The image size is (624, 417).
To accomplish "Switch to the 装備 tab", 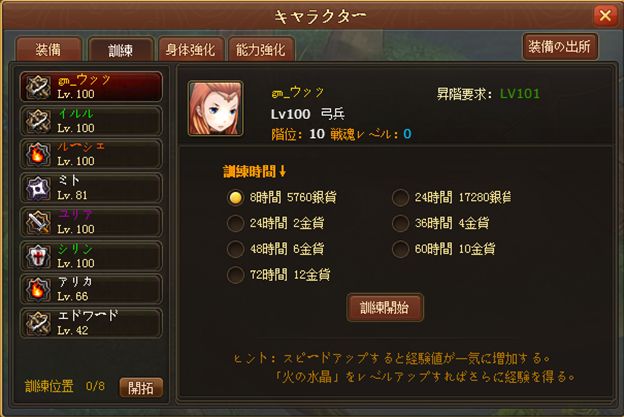I will pyautogui.click(x=49, y=50).
